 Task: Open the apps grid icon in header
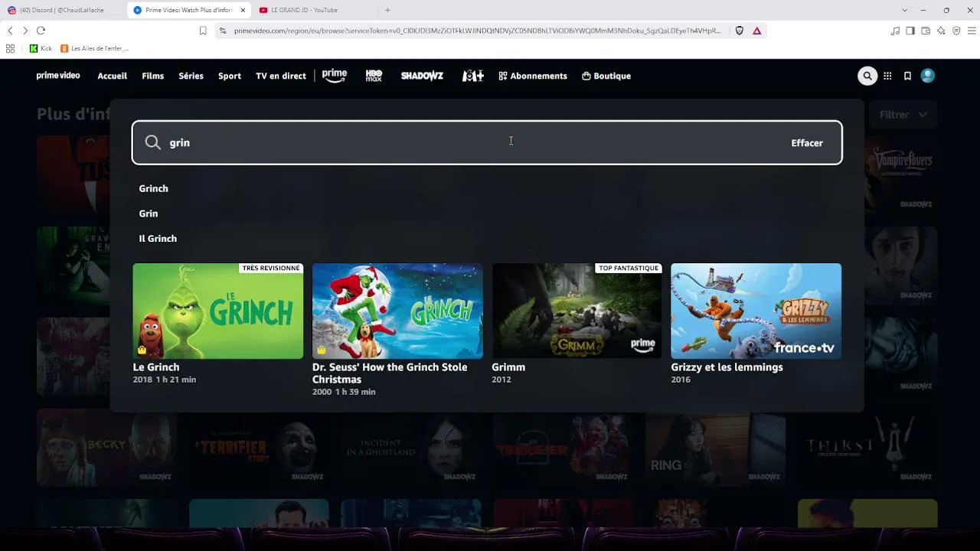(887, 76)
